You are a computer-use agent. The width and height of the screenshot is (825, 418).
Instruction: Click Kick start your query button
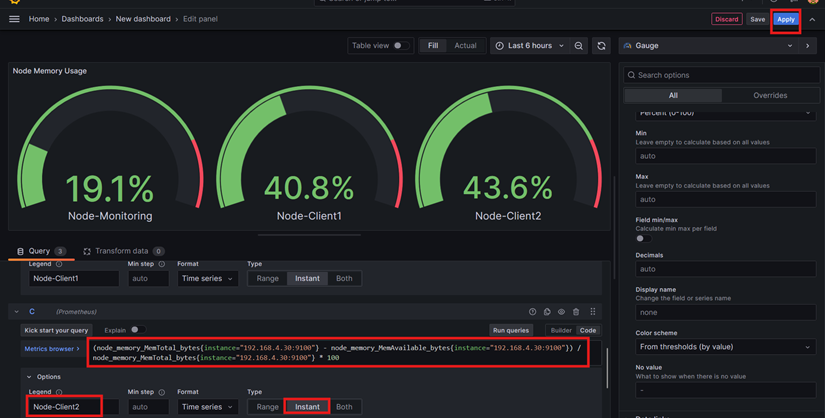(56, 330)
